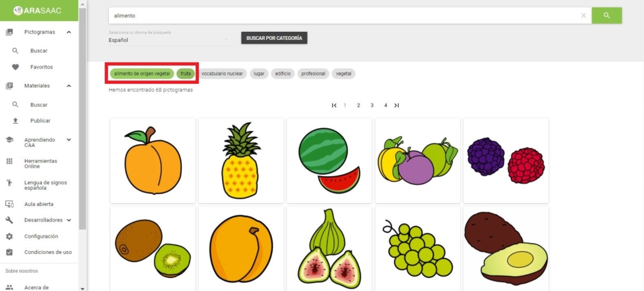Toggle the 'fruta' filter chip
Viewport: 644px width, 291px height.
pyautogui.click(x=186, y=74)
